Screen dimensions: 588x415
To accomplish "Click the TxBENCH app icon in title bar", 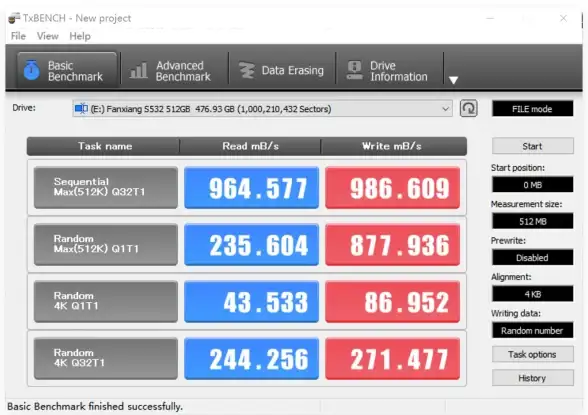I will (x=14, y=18).
